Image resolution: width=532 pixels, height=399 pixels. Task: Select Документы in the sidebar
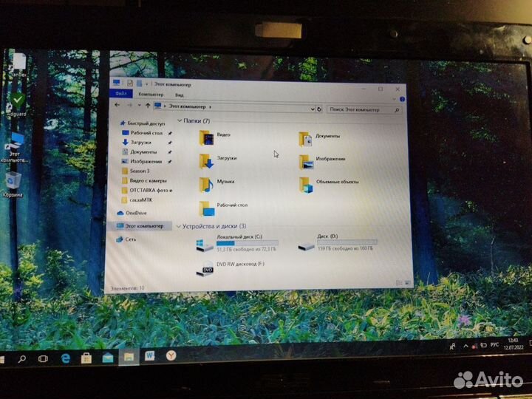click(x=140, y=151)
